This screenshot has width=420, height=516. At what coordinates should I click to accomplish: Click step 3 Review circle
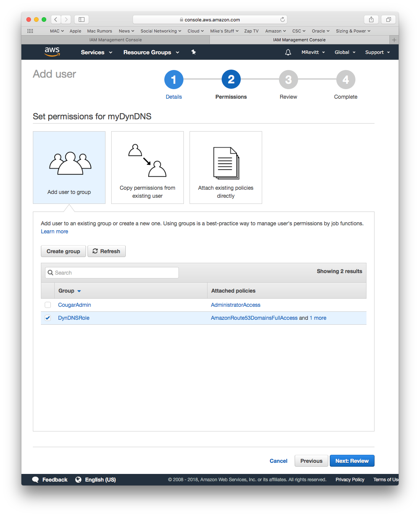tap(289, 80)
